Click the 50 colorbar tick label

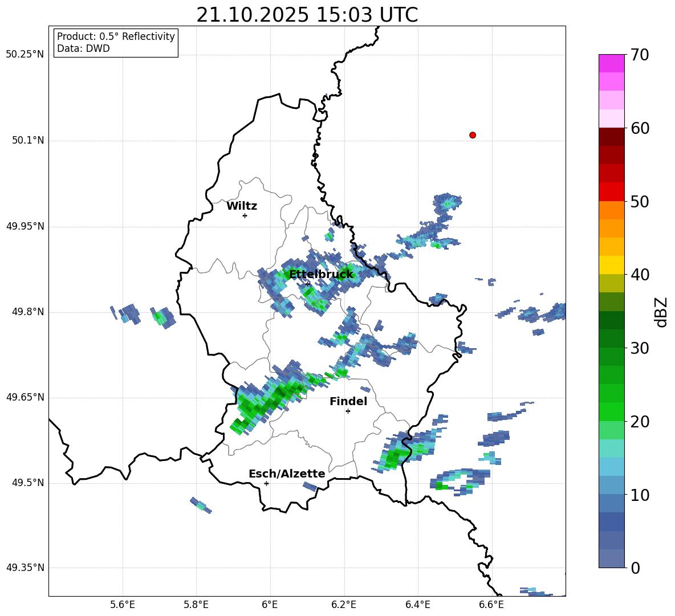click(640, 202)
